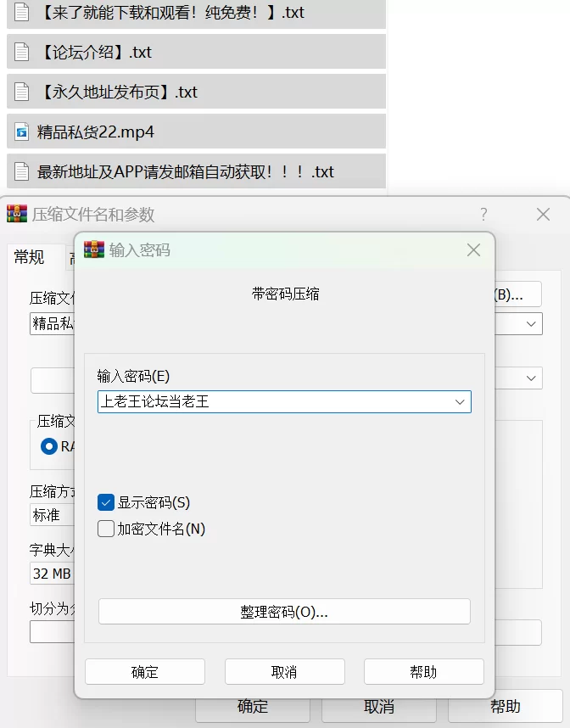Click the 精品私货22.mp4 video file icon
570x728 pixels.
(21, 132)
